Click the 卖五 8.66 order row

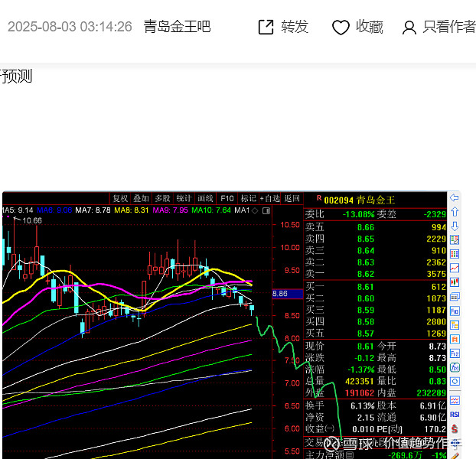[x=376, y=227]
